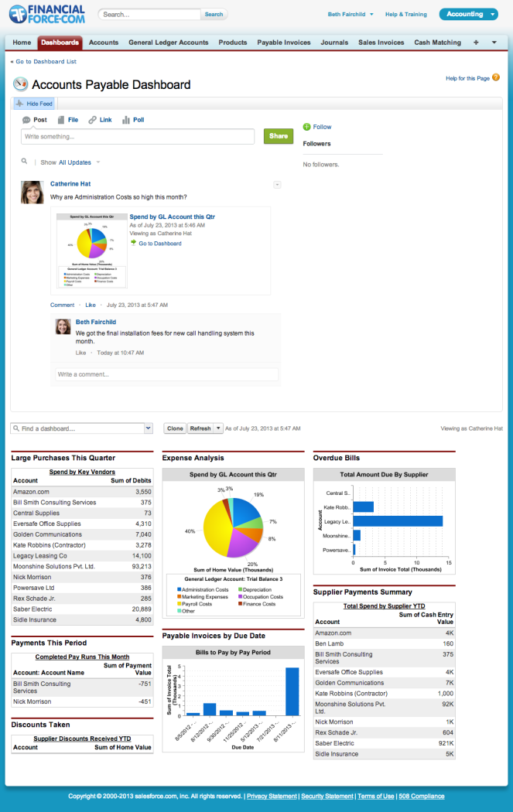Expand the Refresh button arrow
This screenshot has height=812, width=513.
point(218,428)
